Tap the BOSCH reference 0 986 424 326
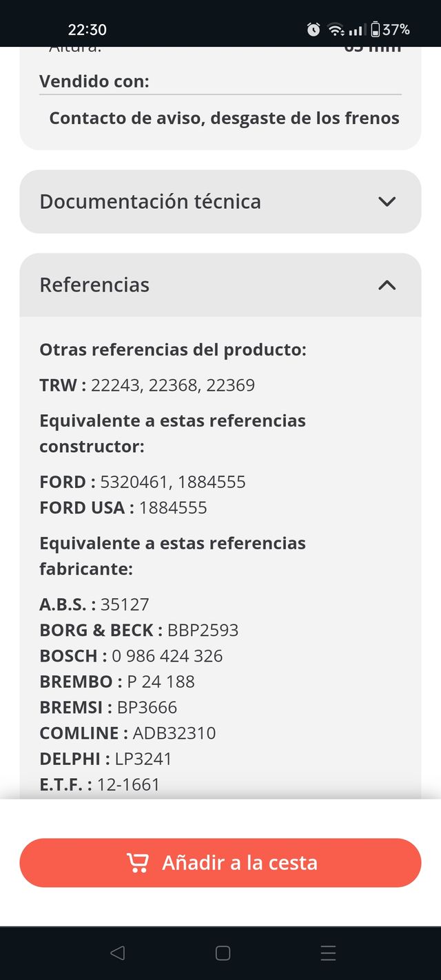This screenshot has width=441, height=980. [x=131, y=655]
